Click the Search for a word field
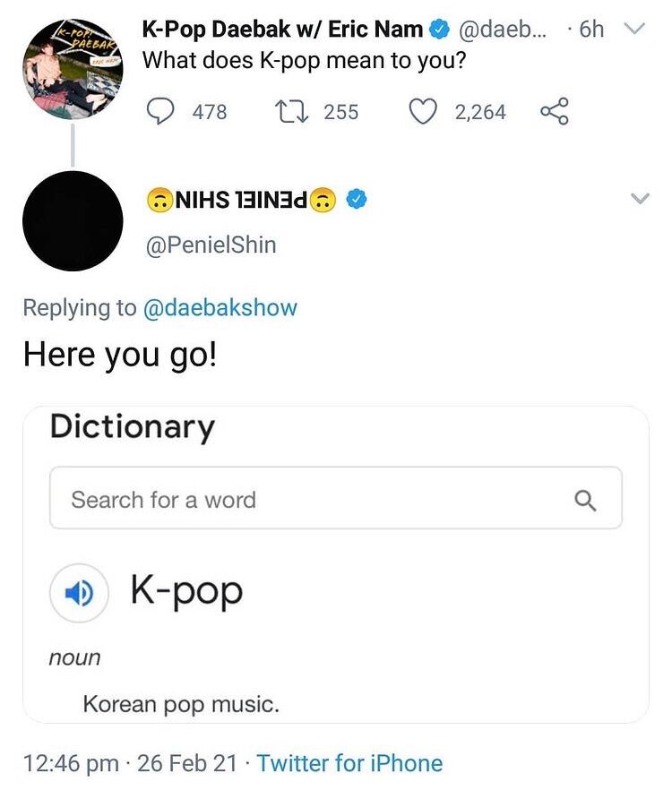This screenshot has width=672, height=790. click(x=336, y=498)
